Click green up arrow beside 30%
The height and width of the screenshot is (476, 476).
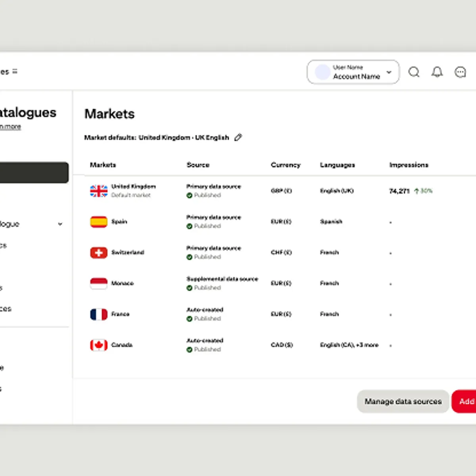click(x=416, y=191)
